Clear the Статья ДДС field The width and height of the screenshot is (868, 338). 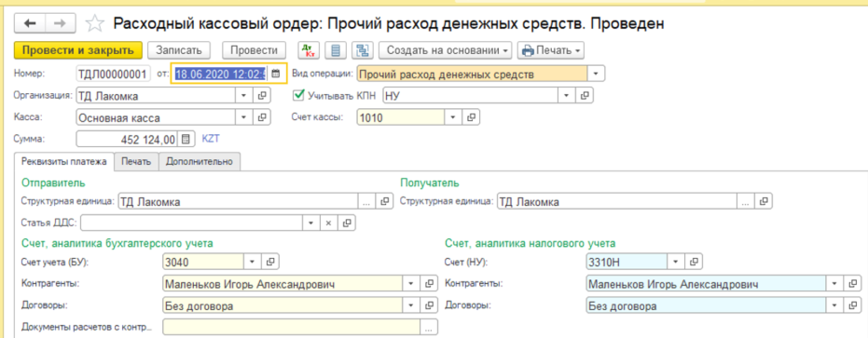pyautogui.click(x=328, y=223)
